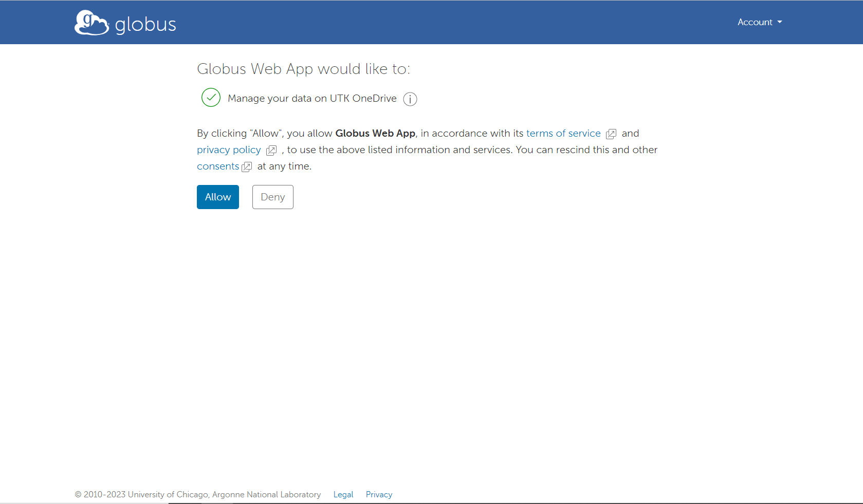Open the Legal footer link

(x=343, y=494)
